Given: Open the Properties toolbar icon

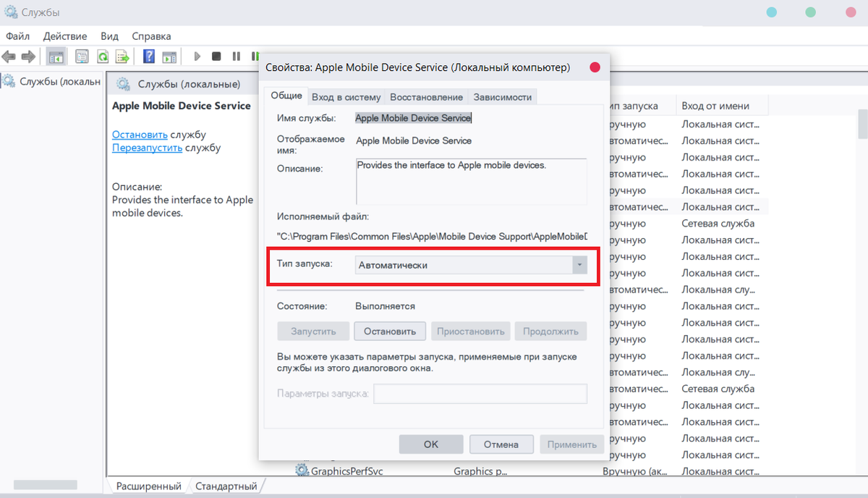Looking at the screenshot, I should click(x=82, y=56).
